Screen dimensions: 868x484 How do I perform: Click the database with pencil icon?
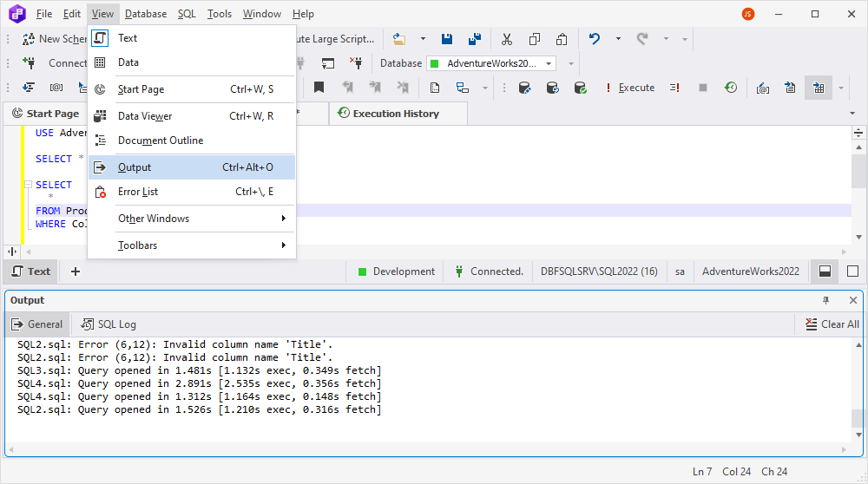[524, 88]
